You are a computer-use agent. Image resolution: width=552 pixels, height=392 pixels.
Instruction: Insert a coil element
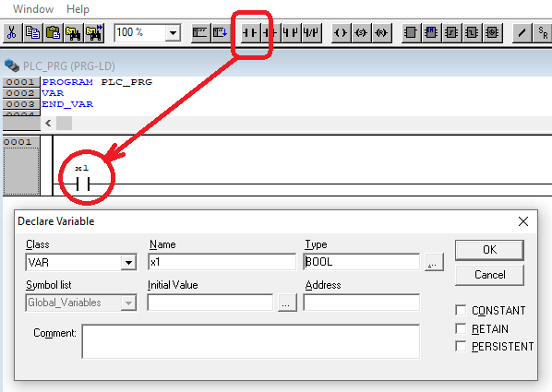tap(341, 33)
